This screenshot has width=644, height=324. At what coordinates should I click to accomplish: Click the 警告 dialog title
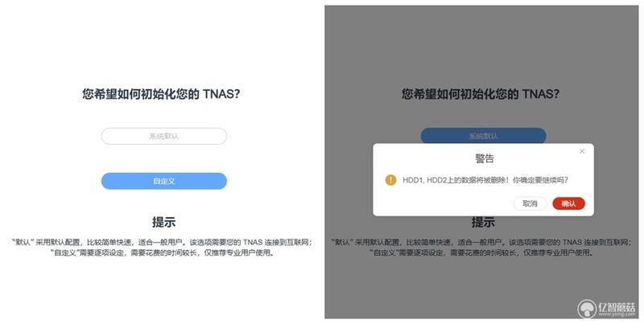pyautogui.click(x=485, y=158)
